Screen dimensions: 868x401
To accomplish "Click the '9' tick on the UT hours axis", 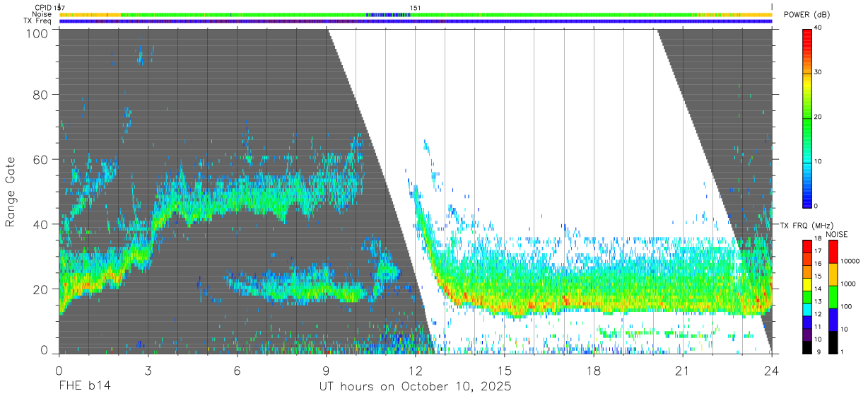I will [326, 371].
